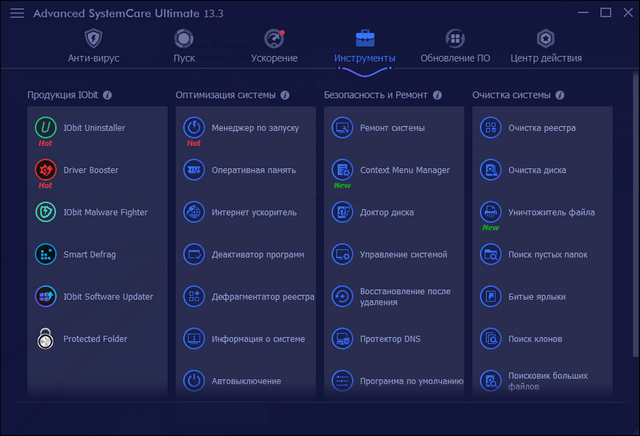The width and height of the screenshot is (640, 436).
Task: Launch Driver Booster icon
Action: tap(46, 169)
